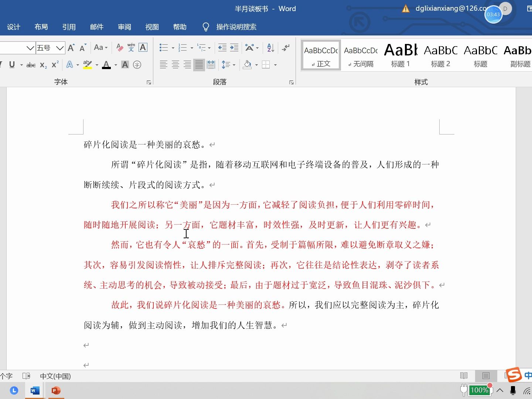
Task: Open PowerPoint from the taskbar
Action: [x=56, y=391]
